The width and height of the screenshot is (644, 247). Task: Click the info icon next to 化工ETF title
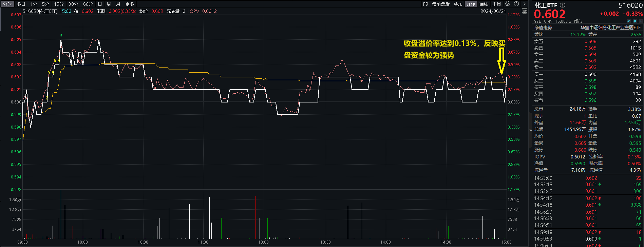tap(563, 5)
